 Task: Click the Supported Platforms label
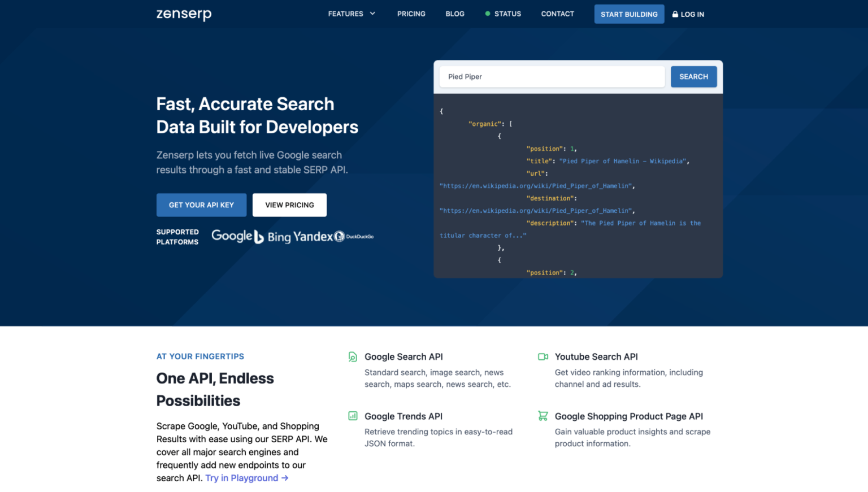[177, 237]
